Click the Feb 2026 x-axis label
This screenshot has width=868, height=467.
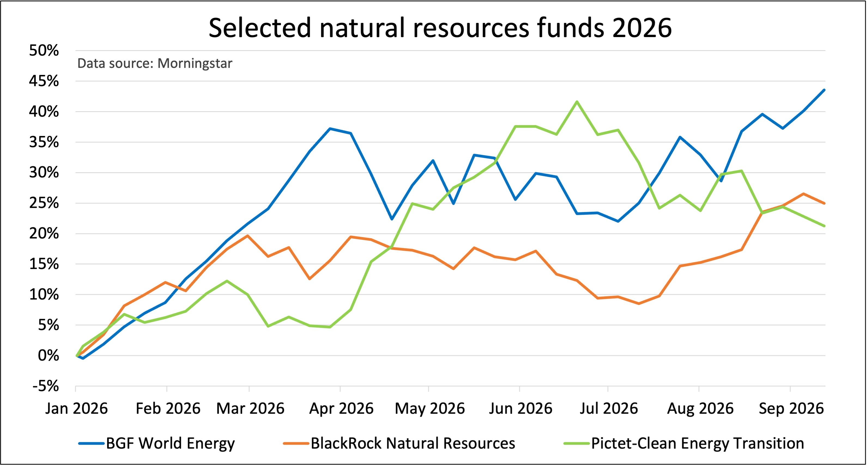coord(168,409)
